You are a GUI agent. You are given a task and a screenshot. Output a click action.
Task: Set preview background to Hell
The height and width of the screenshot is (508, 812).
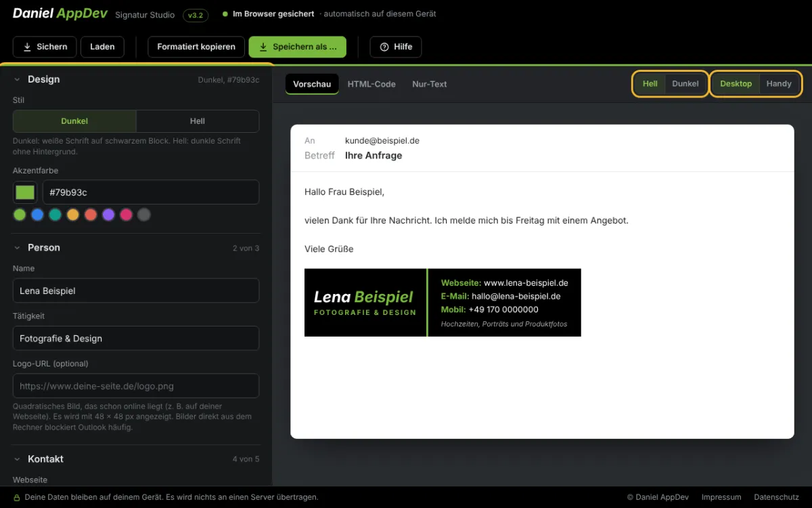[650, 84]
